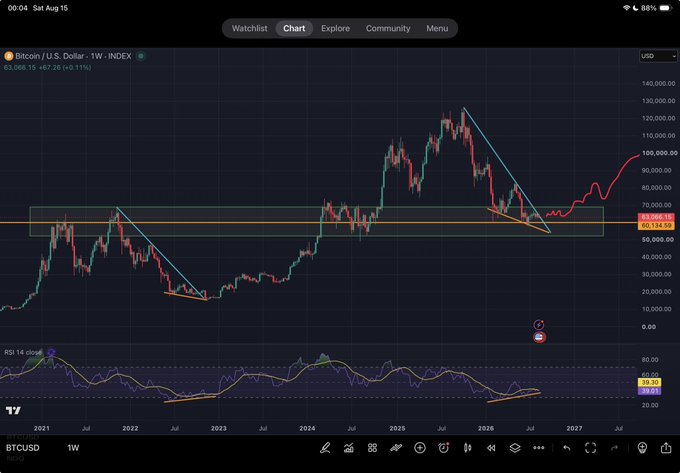Undo the last chart action
This screenshot has height=473, width=680.
(566, 448)
